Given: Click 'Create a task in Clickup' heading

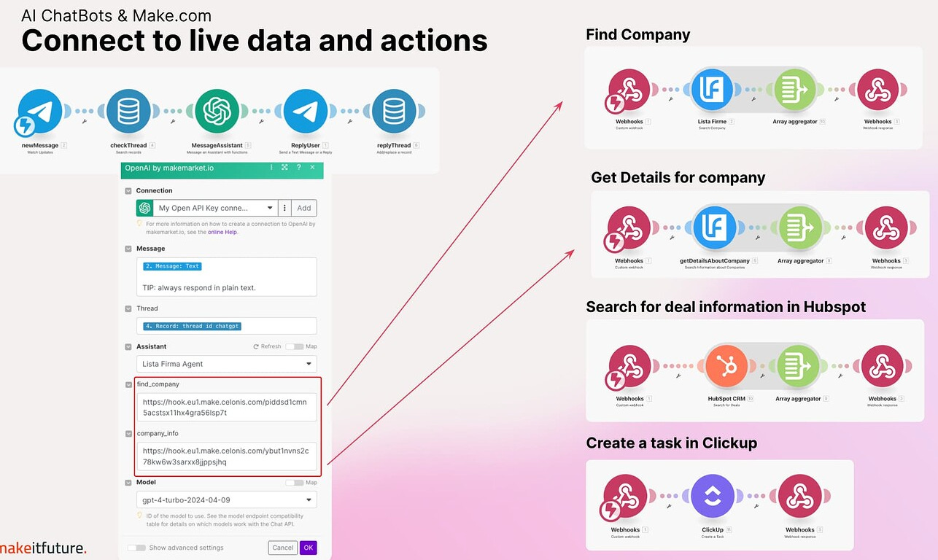Looking at the screenshot, I should [672, 443].
